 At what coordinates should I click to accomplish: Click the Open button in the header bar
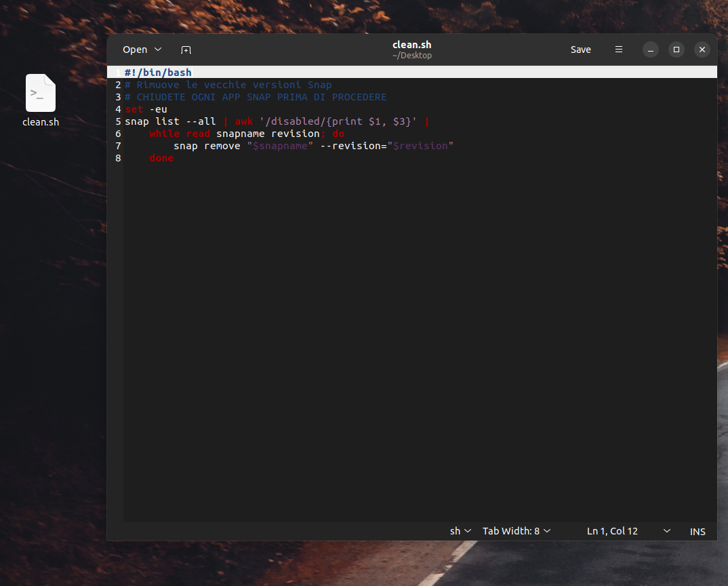[135, 50]
